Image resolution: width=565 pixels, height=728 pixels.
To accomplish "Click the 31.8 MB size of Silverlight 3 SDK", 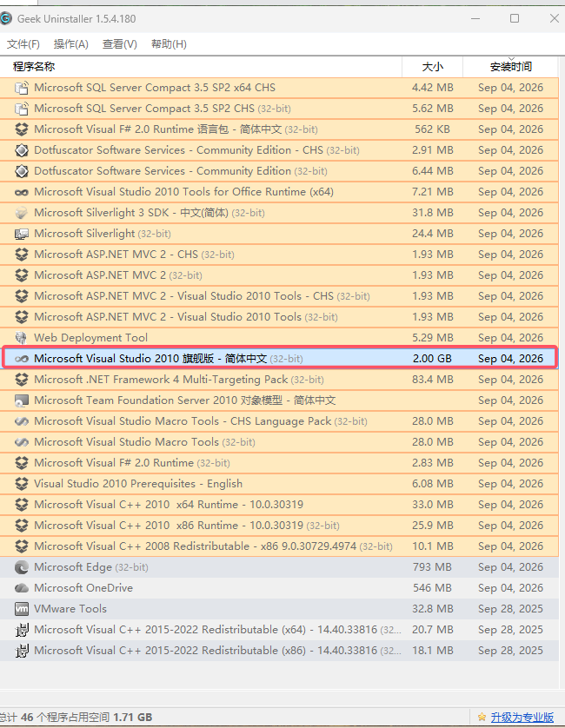I will (x=433, y=213).
